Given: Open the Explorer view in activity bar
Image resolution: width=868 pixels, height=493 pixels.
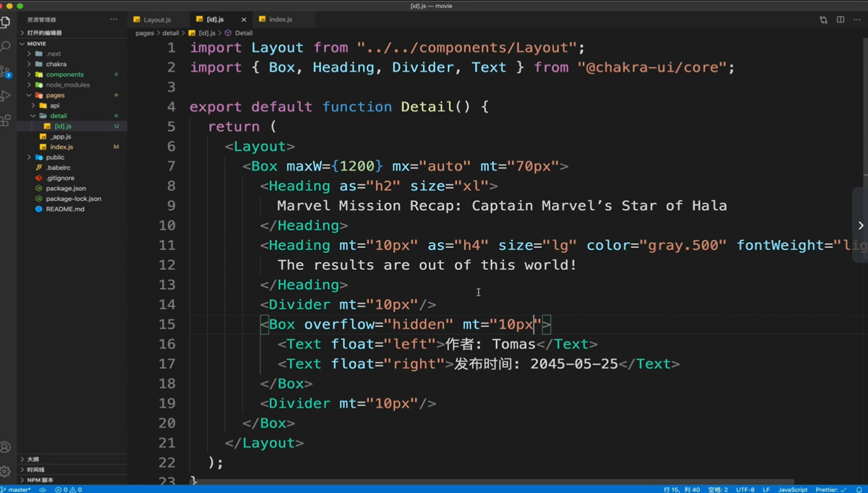Looking at the screenshot, I should coord(6,22).
